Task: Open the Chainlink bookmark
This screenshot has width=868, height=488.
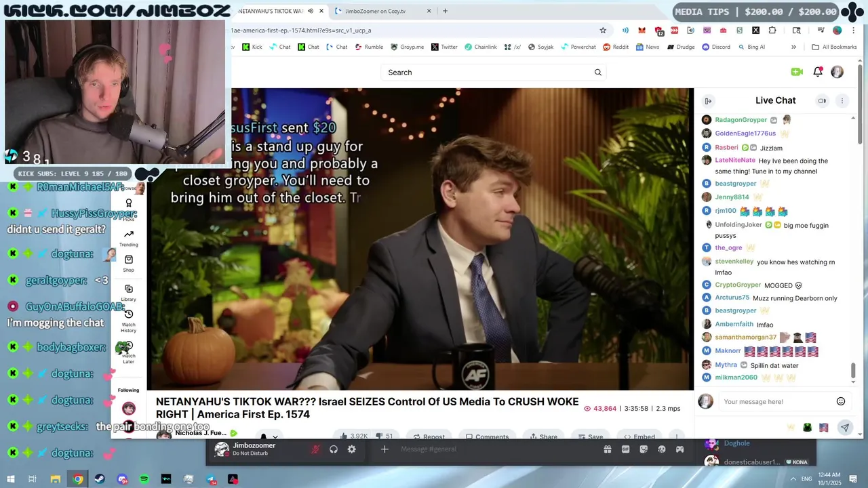Action: pyautogui.click(x=480, y=47)
